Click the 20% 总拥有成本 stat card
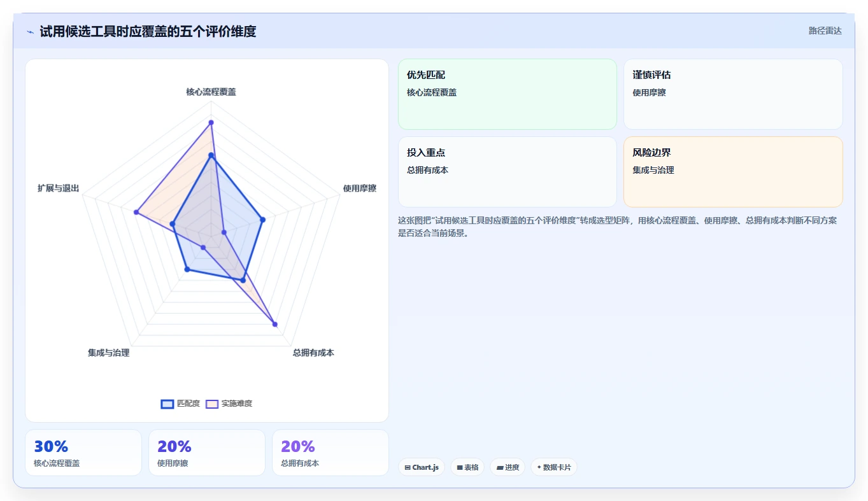This screenshot has width=868, height=501. coord(331,453)
